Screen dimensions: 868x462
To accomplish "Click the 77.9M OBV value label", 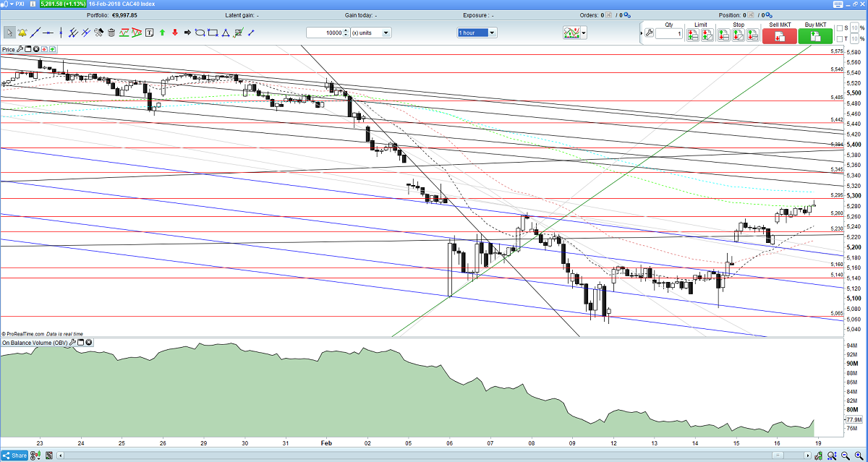I will click(x=854, y=419).
